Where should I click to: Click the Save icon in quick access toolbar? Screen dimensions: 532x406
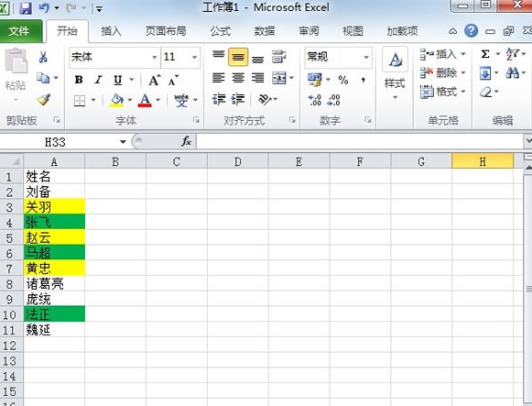[26, 8]
